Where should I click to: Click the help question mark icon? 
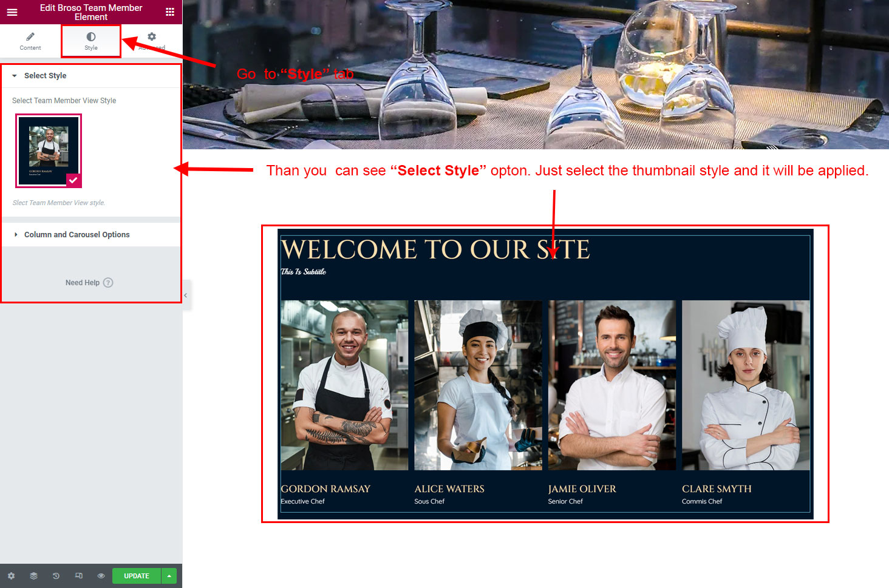[x=108, y=283]
